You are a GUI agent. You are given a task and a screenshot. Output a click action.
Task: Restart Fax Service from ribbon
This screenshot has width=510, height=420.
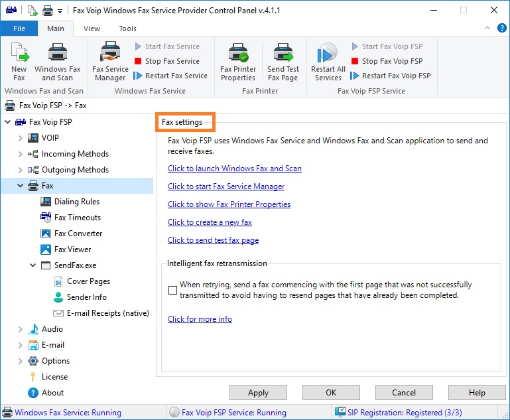coord(170,76)
